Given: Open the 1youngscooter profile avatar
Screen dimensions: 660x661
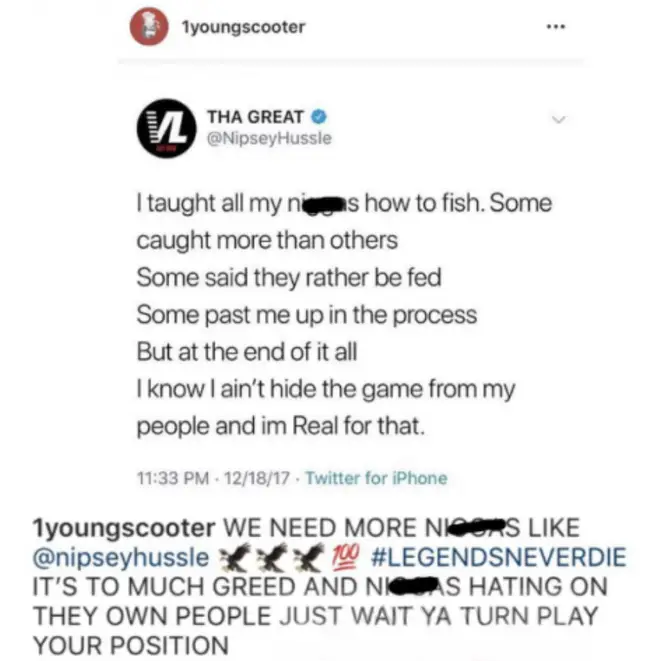Looking at the screenshot, I should 149,26.
